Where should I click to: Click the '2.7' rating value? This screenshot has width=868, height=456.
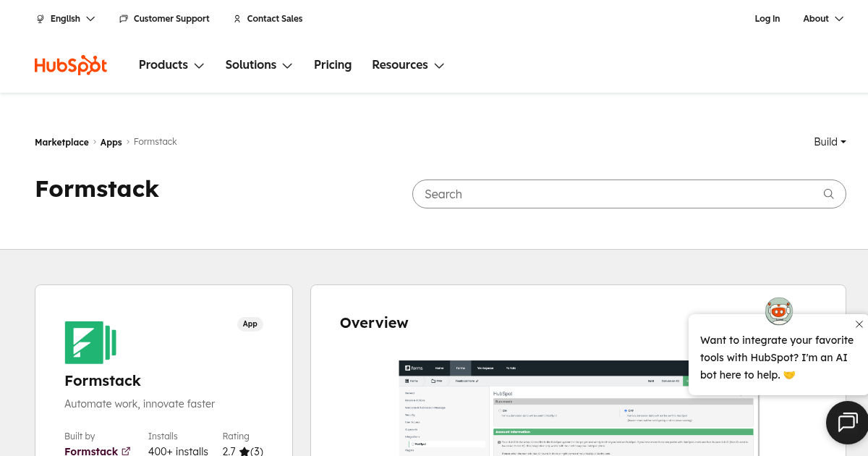pos(230,451)
